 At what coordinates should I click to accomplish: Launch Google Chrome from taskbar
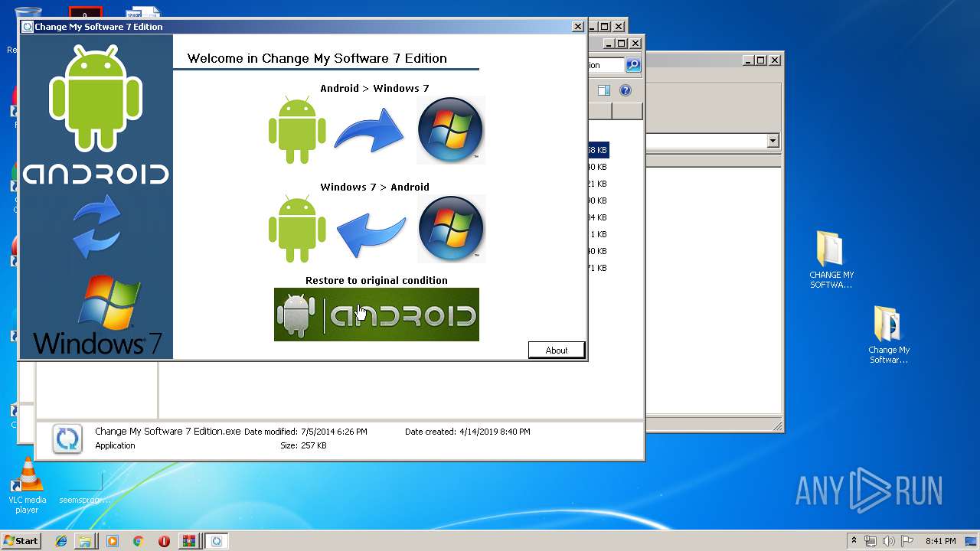pyautogui.click(x=138, y=541)
